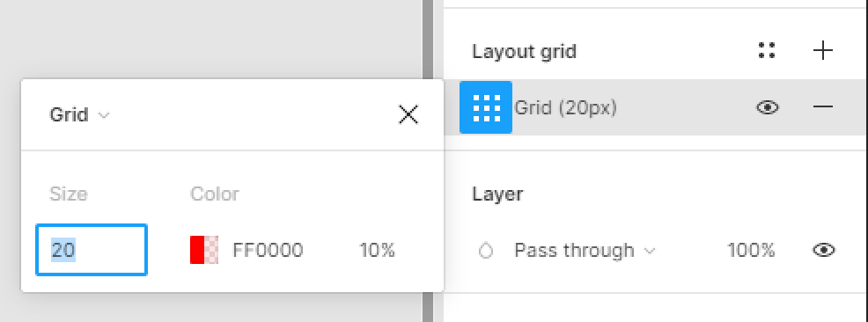Click the Size input field showing 20
Screen dimensions: 868x322
(x=92, y=250)
